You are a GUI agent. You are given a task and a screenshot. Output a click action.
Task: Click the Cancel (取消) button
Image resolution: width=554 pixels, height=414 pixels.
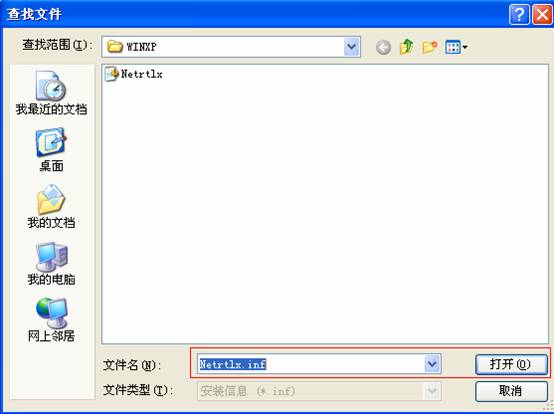511,391
